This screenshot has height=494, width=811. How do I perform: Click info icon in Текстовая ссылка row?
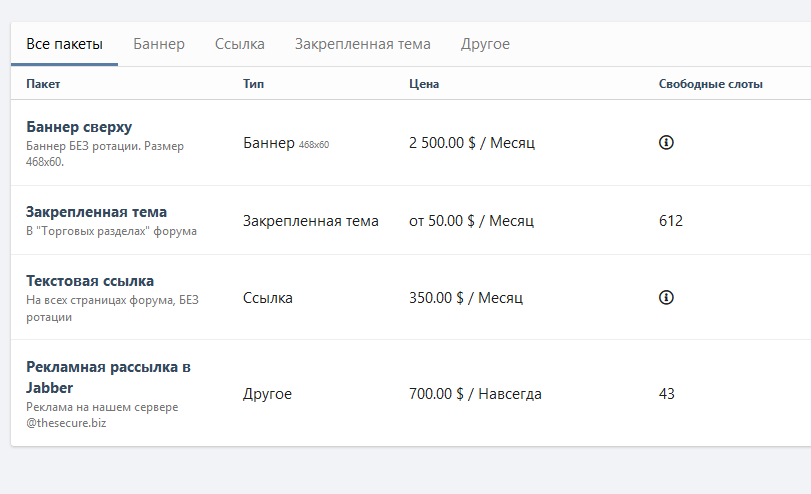pos(666,297)
